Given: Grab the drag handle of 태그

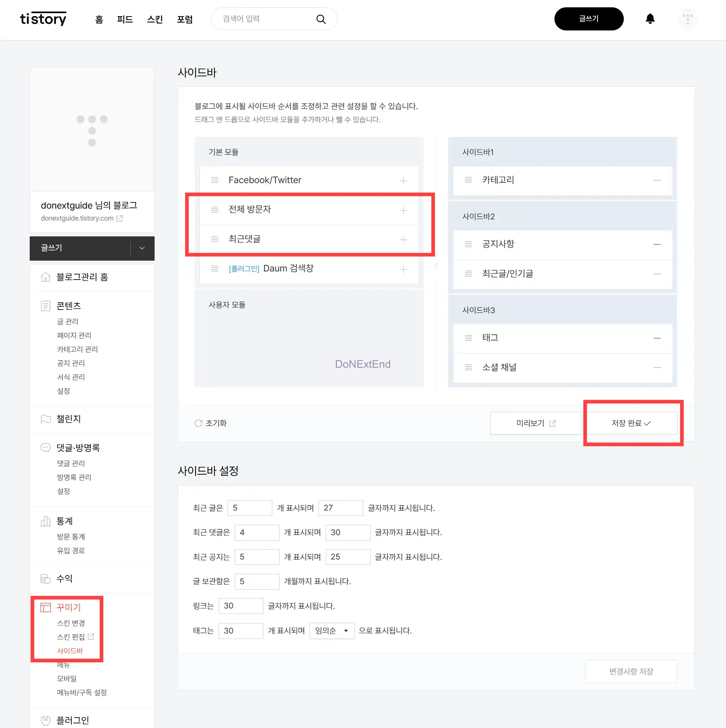Looking at the screenshot, I should click(x=468, y=338).
